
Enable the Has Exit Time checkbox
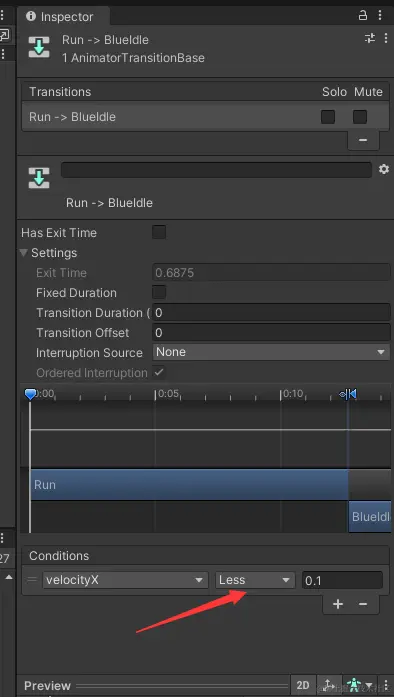tap(159, 232)
